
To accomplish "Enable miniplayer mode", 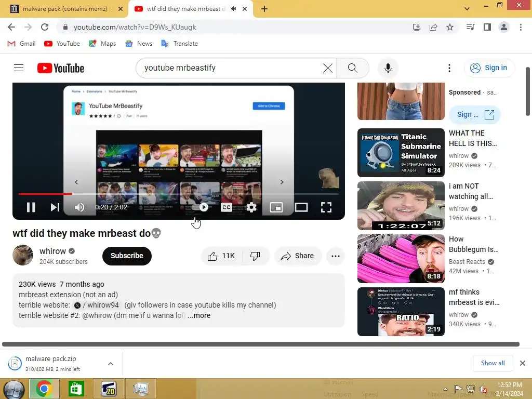I will [x=276, y=207].
